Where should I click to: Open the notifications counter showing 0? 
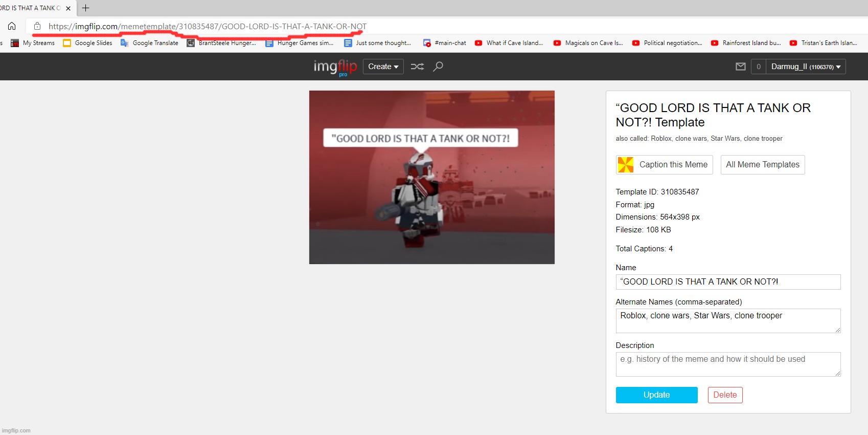pos(759,67)
